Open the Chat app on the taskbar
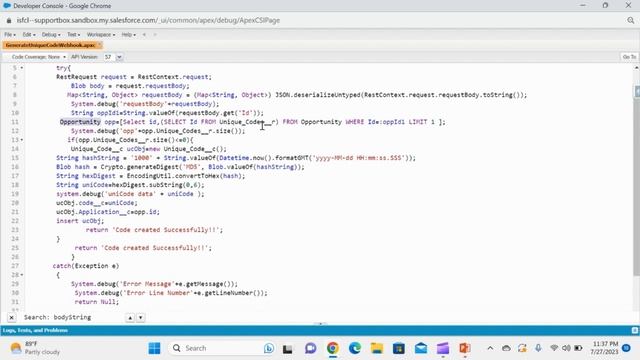This screenshot has width=640, height=360. coord(310,348)
